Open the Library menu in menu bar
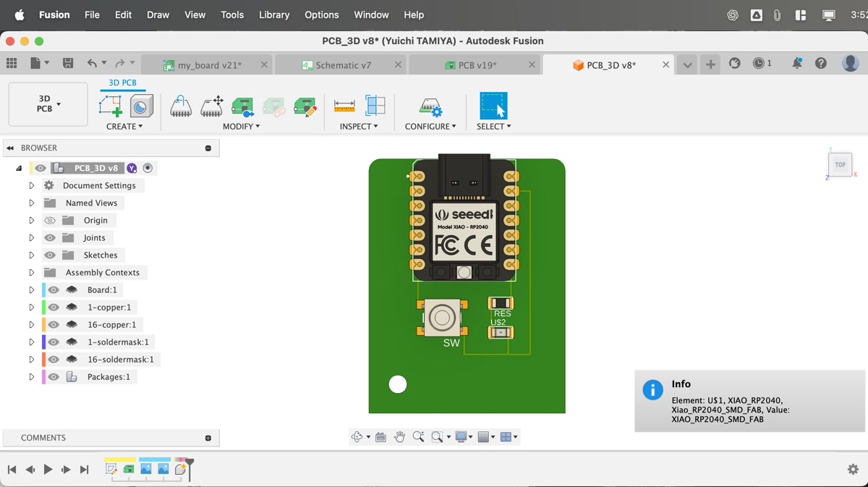 point(274,14)
